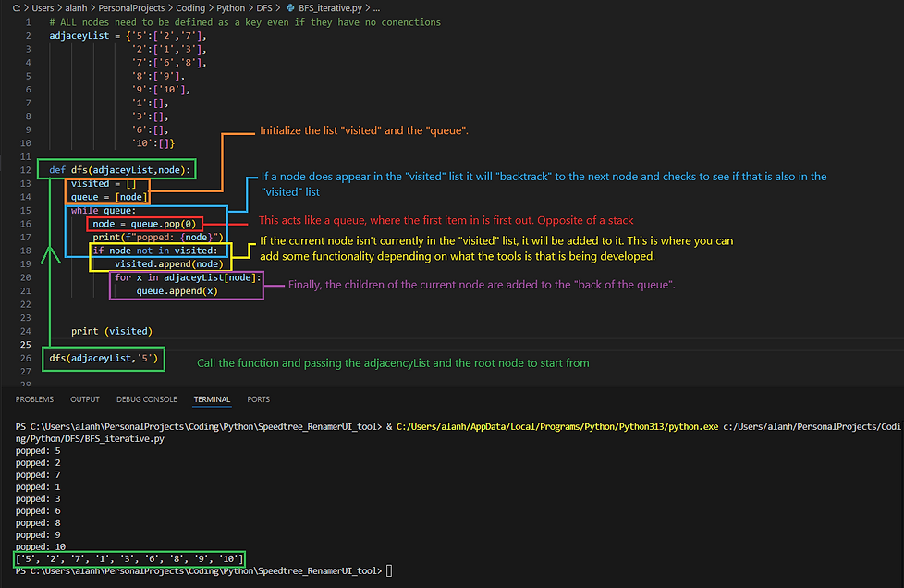Viewport: 904px width, 588px height.
Task: Switch to the PROBLEMS panel tab
Action: click(34, 399)
